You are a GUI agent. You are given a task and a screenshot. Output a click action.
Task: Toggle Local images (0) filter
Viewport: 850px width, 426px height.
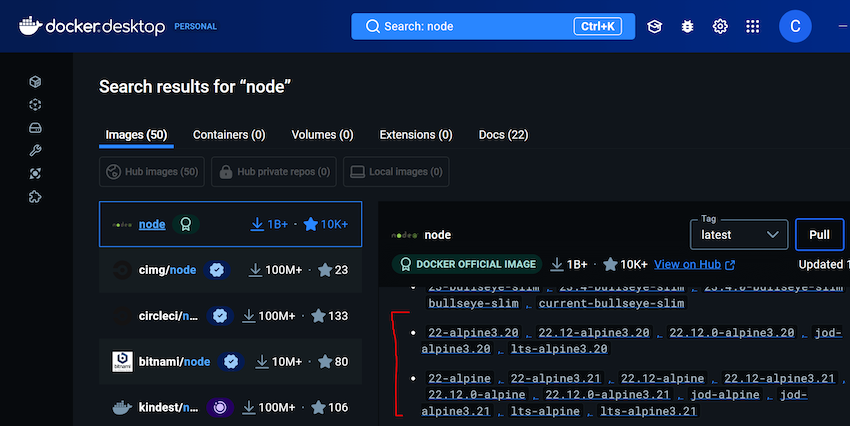pyautogui.click(x=396, y=172)
